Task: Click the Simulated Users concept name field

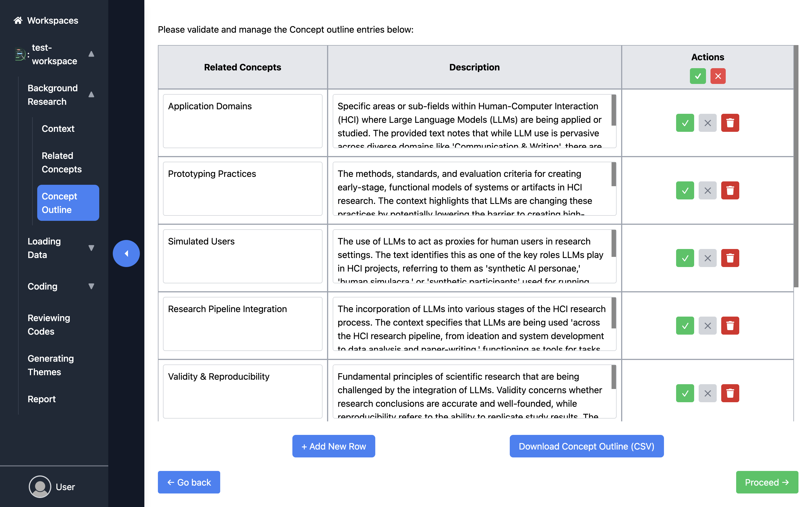Action: (242, 256)
